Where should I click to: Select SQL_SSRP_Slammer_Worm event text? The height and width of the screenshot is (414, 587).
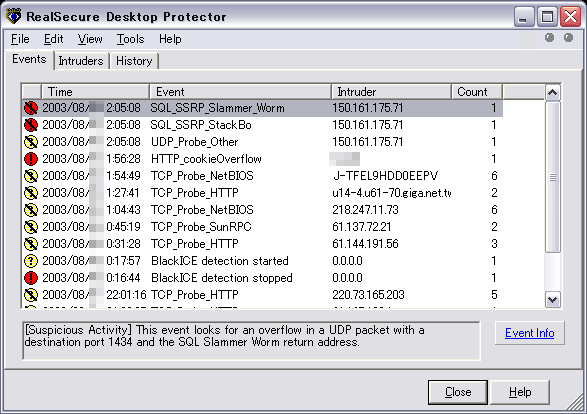(x=218, y=108)
